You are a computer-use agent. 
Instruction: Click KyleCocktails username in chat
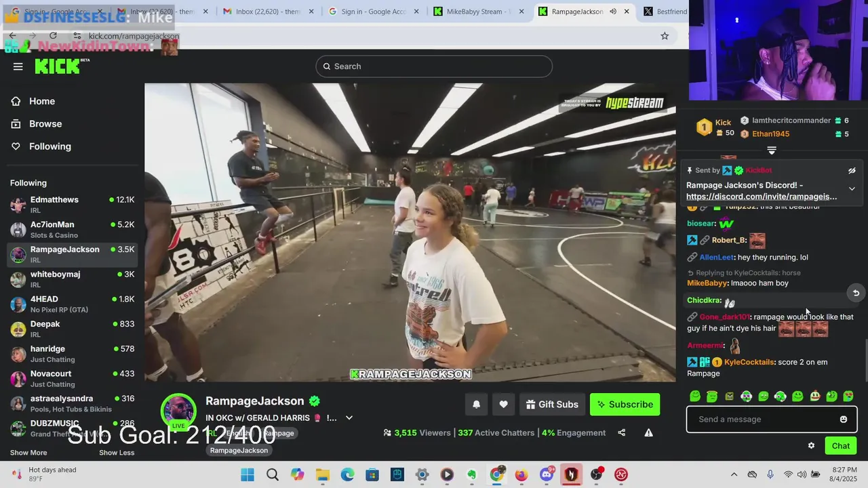749,363
